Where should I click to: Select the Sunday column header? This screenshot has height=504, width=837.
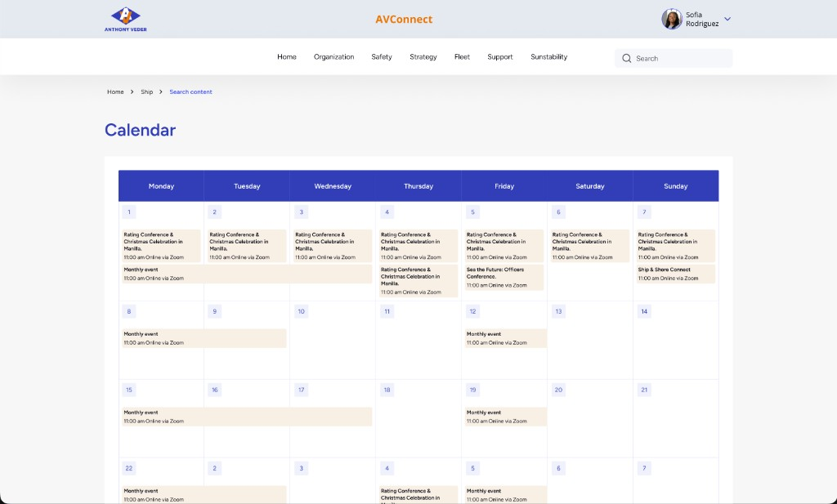tap(676, 186)
